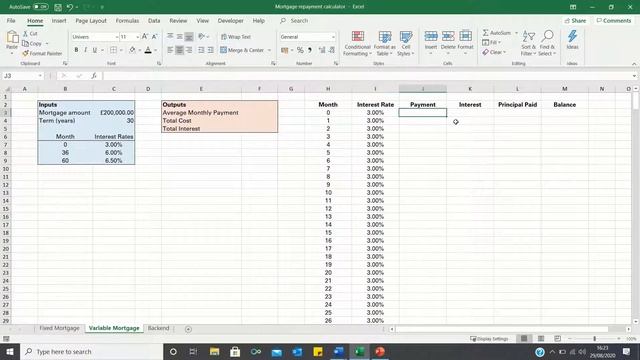Open Format as Table gallery

[x=384, y=43]
